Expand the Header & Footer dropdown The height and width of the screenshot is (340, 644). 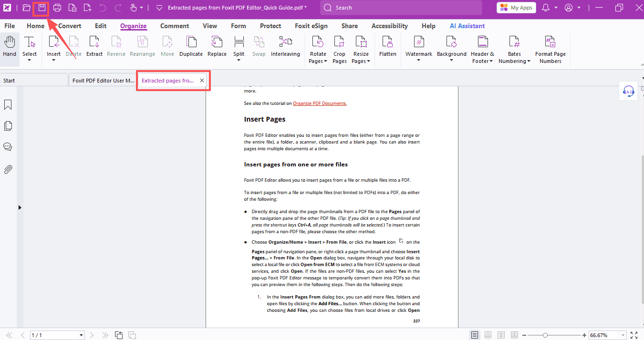[x=491, y=61]
